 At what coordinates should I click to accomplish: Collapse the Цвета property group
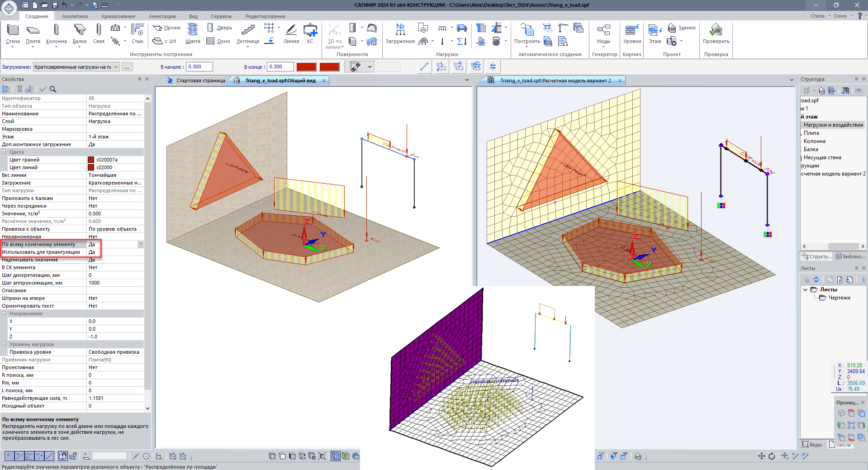(4, 152)
